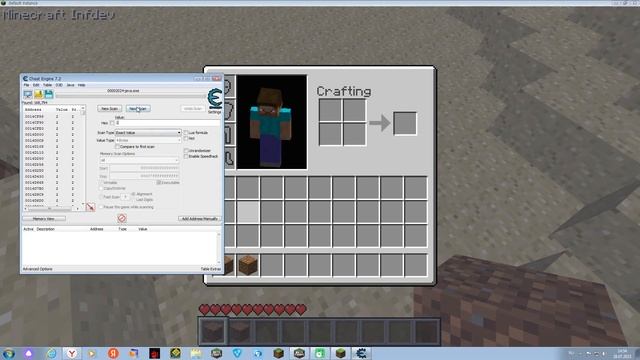Viewport: 640px width, 360px height.
Task: Click the found-addresses vertical scrollbar
Action: pyautogui.click(x=83, y=155)
